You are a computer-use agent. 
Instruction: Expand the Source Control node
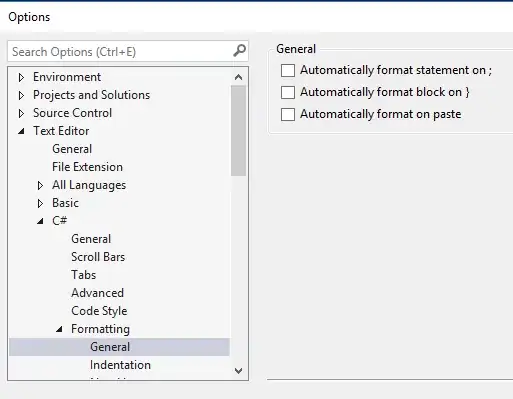tap(21, 113)
